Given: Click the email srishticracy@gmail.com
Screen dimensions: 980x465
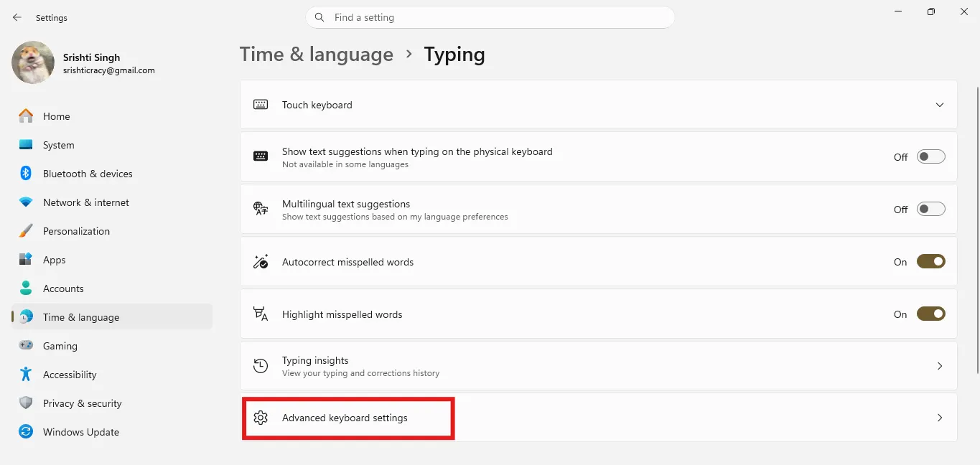Looking at the screenshot, I should pos(109,70).
